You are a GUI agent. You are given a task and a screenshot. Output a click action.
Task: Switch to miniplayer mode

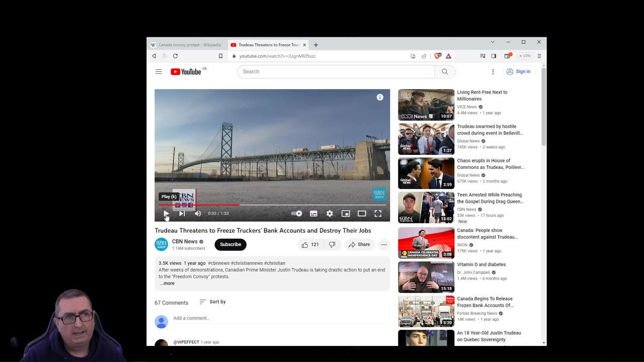click(346, 214)
